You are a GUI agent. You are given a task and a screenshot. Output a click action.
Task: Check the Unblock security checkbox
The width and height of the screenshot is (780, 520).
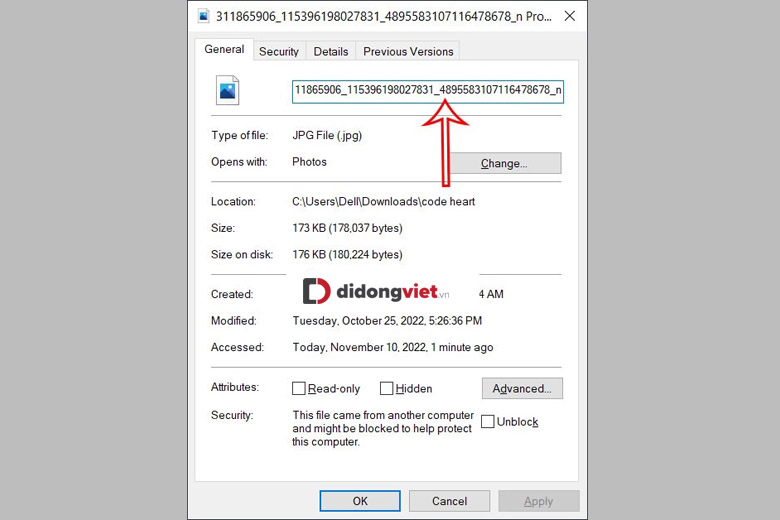(488, 422)
